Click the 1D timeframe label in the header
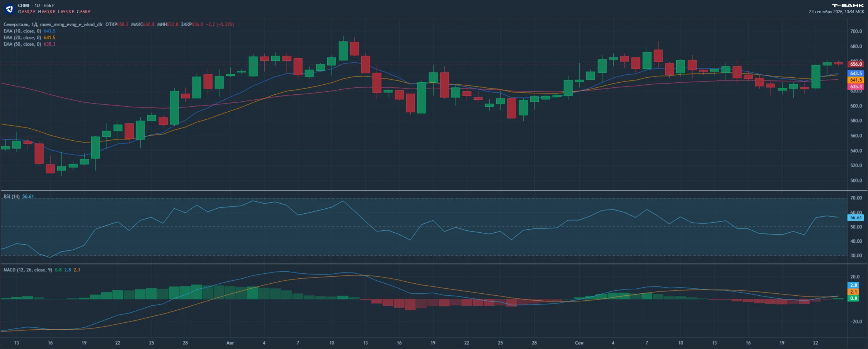 [37, 5]
